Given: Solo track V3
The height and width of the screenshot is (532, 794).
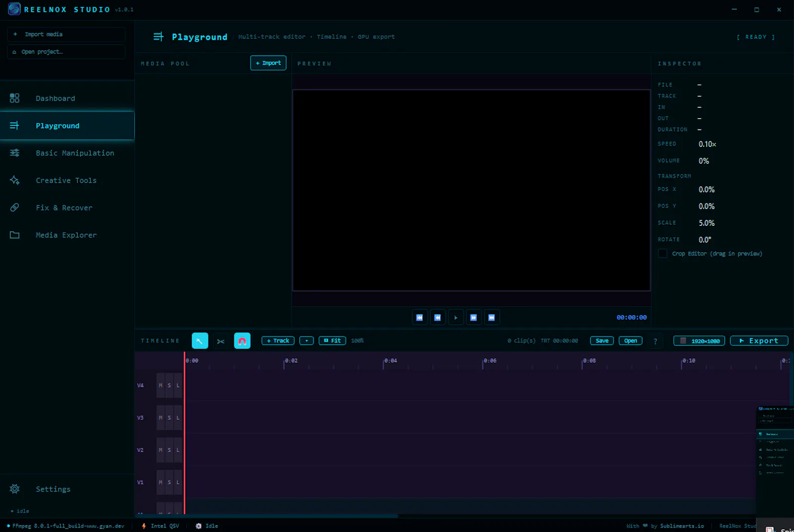Looking at the screenshot, I should tap(169, 418).
